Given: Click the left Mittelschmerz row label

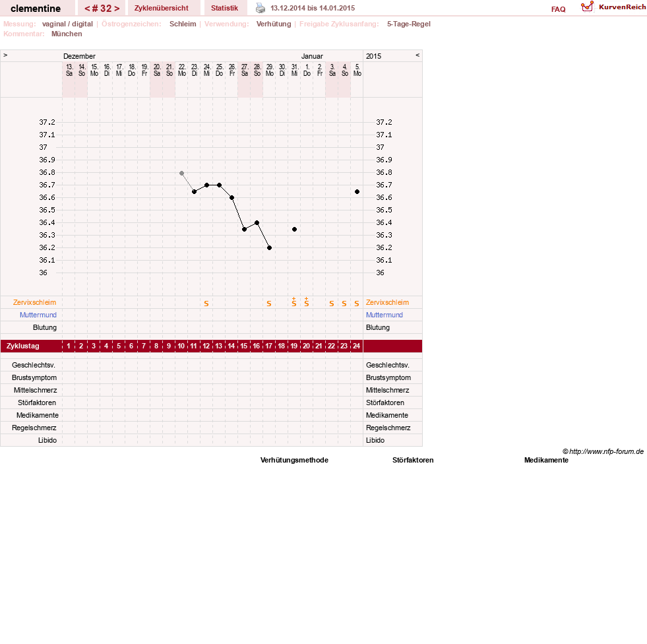Looking at the screenshot, I should pyautogui.click(x=35, y=390).
